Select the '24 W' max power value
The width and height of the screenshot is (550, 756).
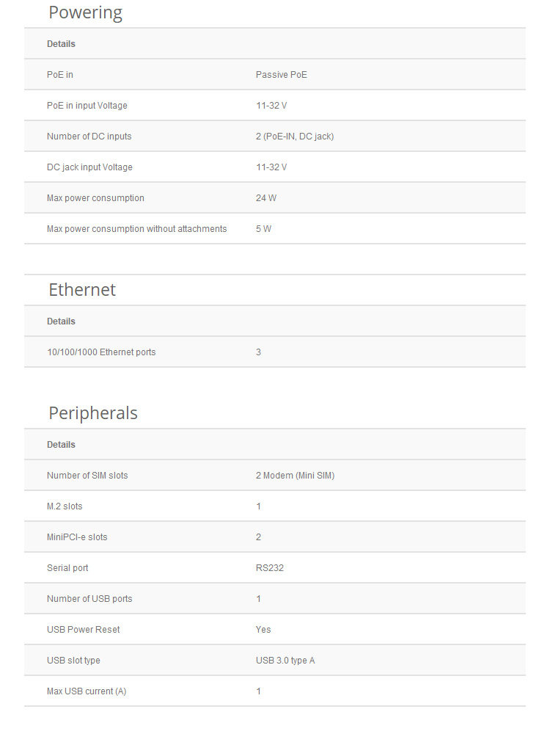tap(266, 198)
